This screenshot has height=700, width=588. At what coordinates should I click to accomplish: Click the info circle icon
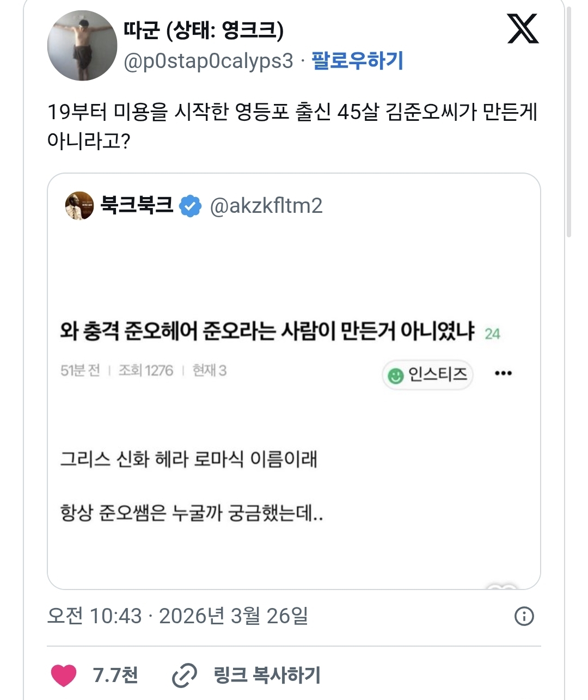[x=524, y=616]
